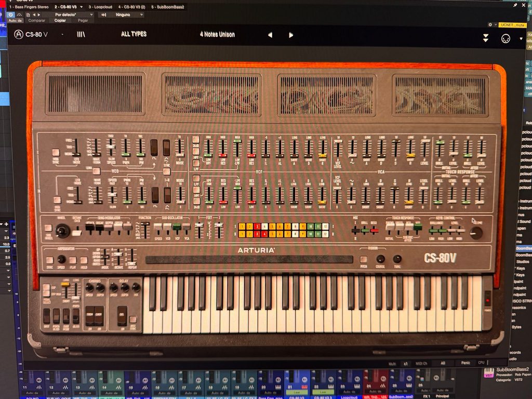
Task: Toggle the arpeggiator SYNC button
Action: coord(49,260)
